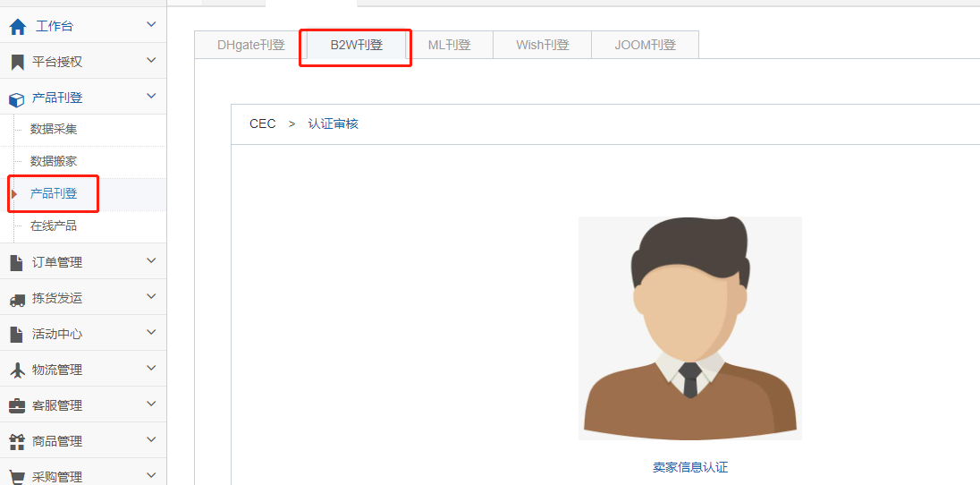Expand the 采购管理 chevron
980x485 pixels.
150,474
